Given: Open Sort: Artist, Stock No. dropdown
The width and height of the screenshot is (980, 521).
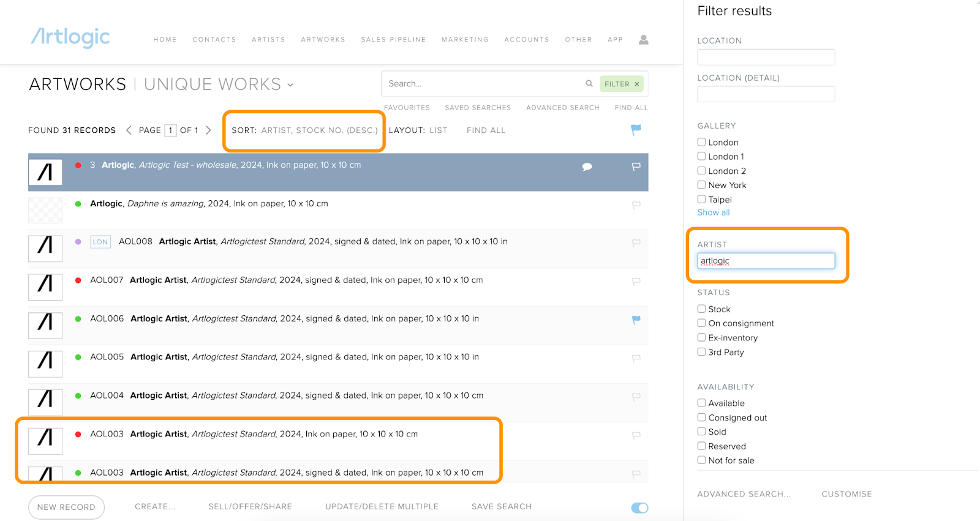Looking at the screenshot, I should tap(304, 130).
